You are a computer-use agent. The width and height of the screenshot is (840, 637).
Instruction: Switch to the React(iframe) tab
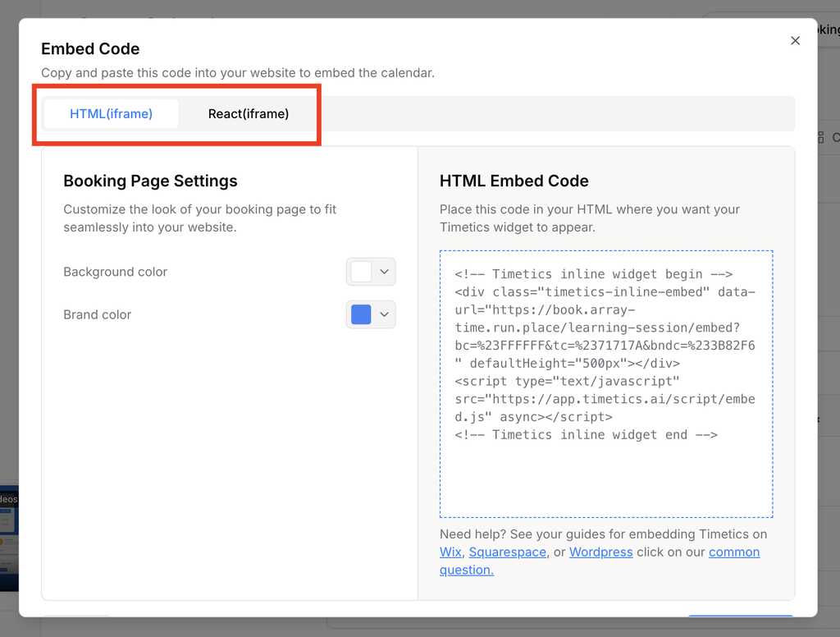point(248,113)
